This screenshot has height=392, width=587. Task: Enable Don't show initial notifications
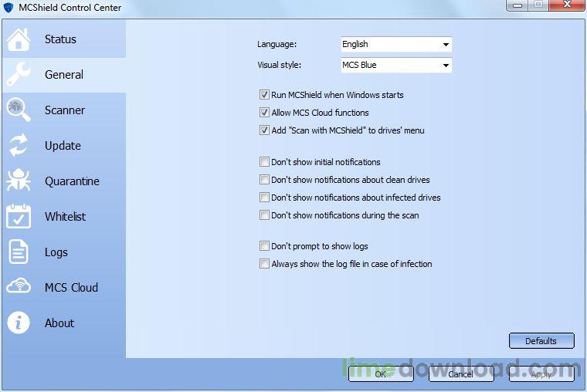tap(264, 161)
